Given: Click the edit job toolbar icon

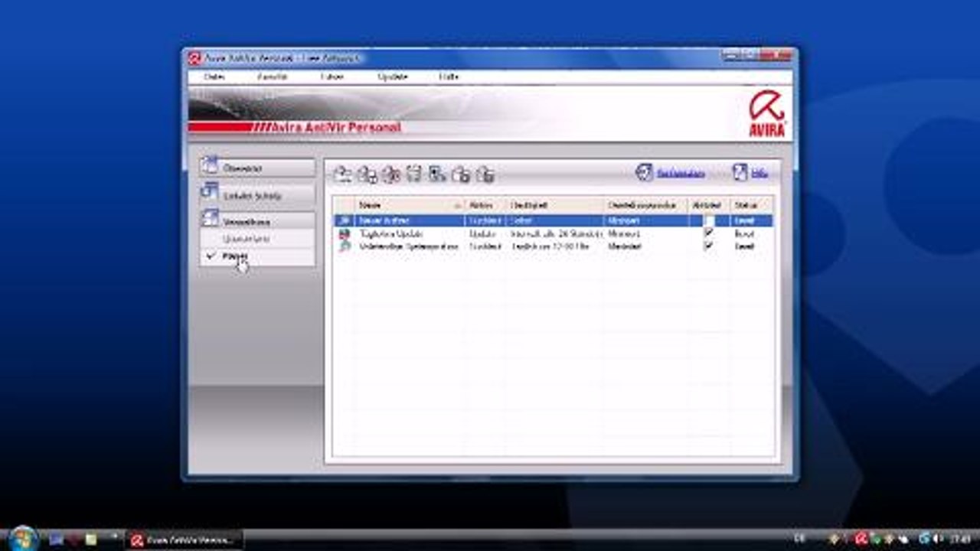Looking at the screenshot, I should point(390,174).
